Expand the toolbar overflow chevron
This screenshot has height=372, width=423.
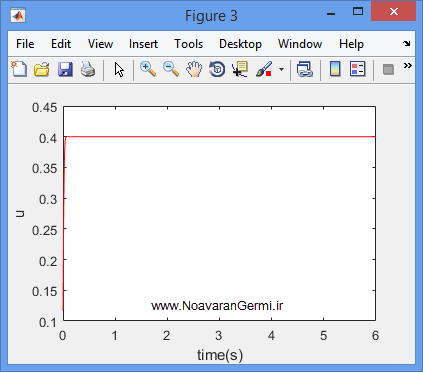(x=408, y=65)
